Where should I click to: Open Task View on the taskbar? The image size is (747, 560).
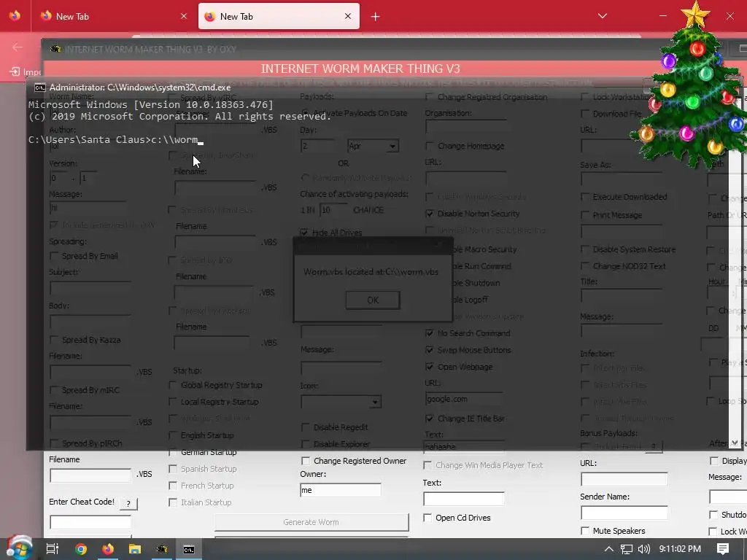53,549
